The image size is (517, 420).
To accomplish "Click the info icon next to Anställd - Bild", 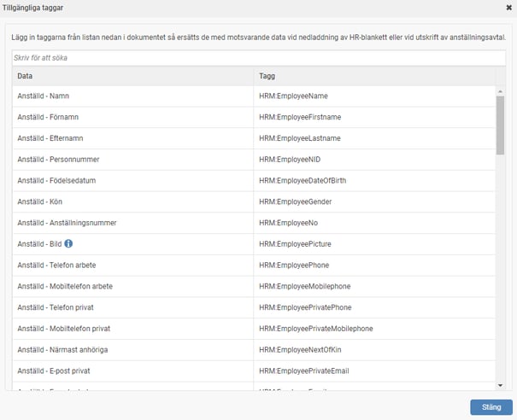I will [68, 244].
